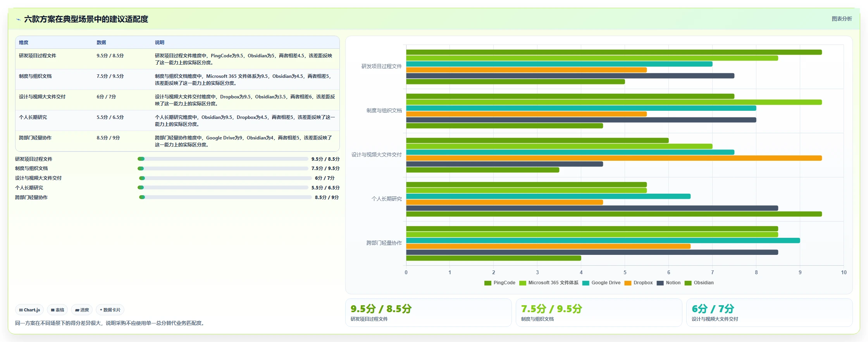Viewport: 868px width, 342px height.
Task: Click table value 8.5分 / 9分
Action: point(108,138)
